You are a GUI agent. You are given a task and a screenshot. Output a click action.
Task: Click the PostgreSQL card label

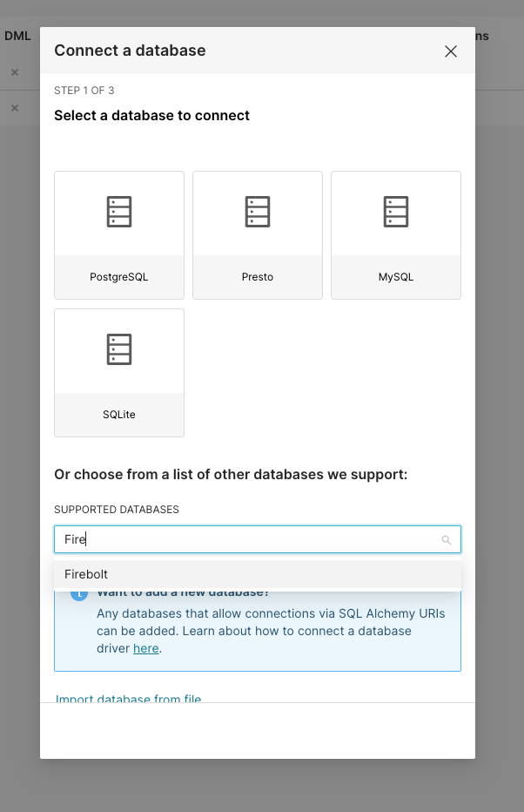[119, 276]
